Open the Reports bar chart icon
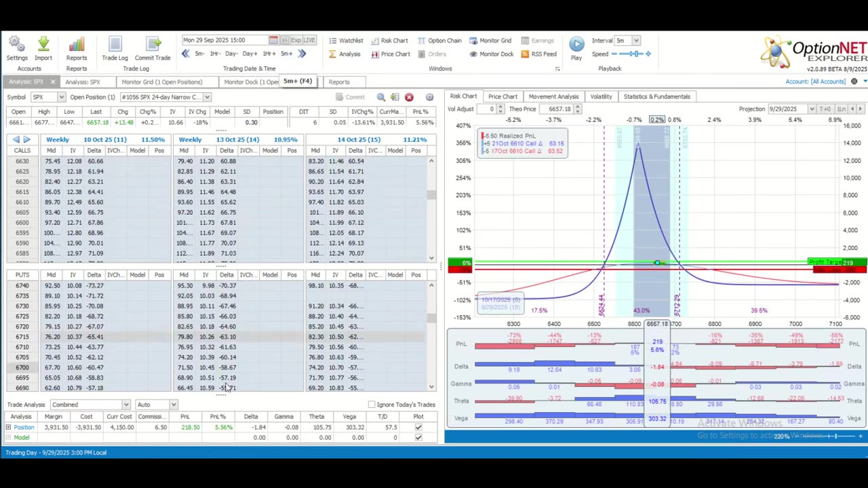868x488 pixels. click(x=77, y=46)
